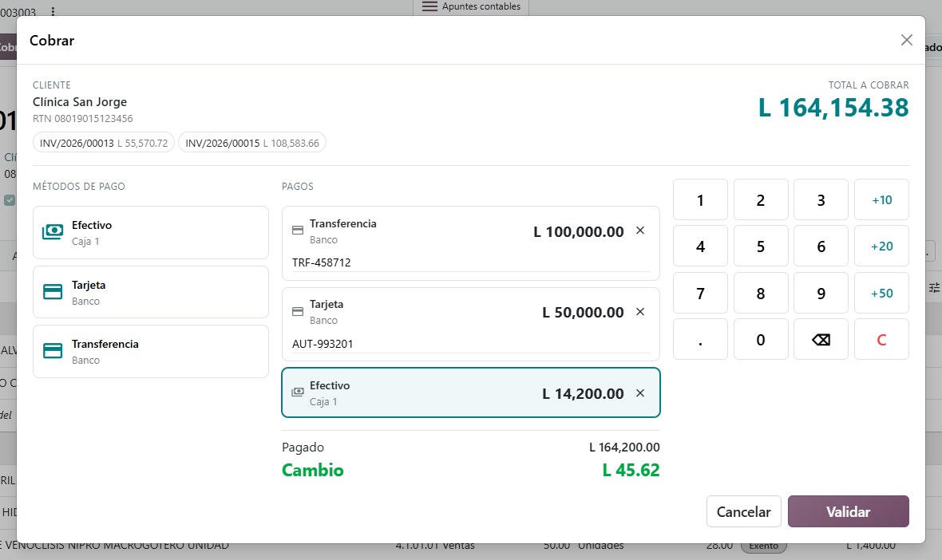This screenshot has width=942, height=560.
Task: Tap the numpad 2 key
Action: 761,200
